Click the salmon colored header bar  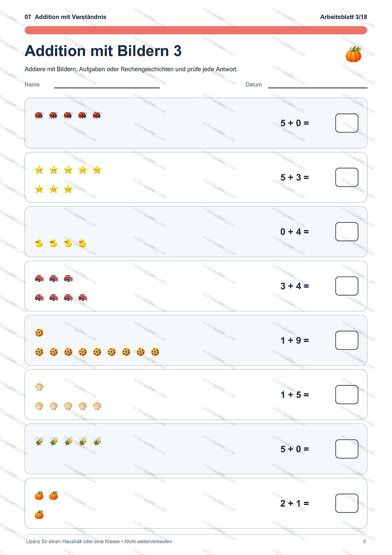click(x=196, y=30)
